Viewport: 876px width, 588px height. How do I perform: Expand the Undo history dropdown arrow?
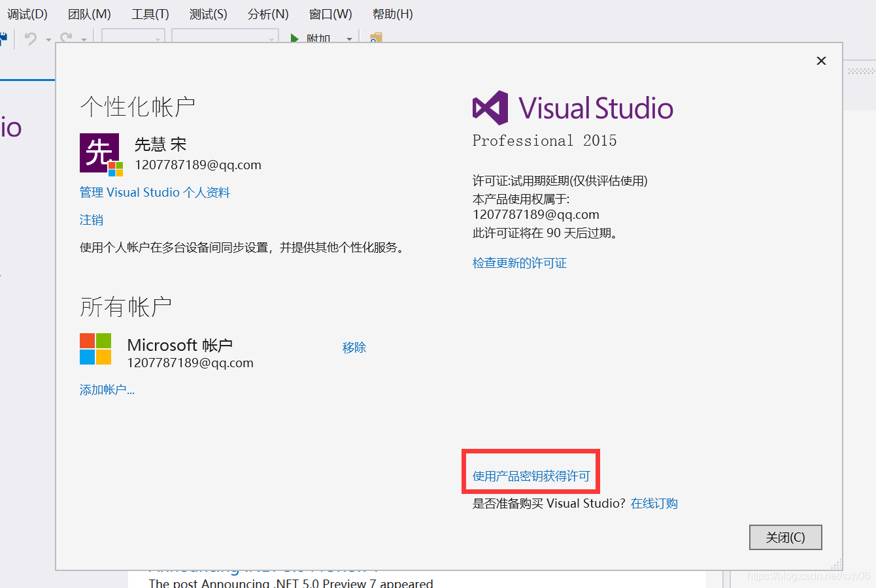click(48, 39)
